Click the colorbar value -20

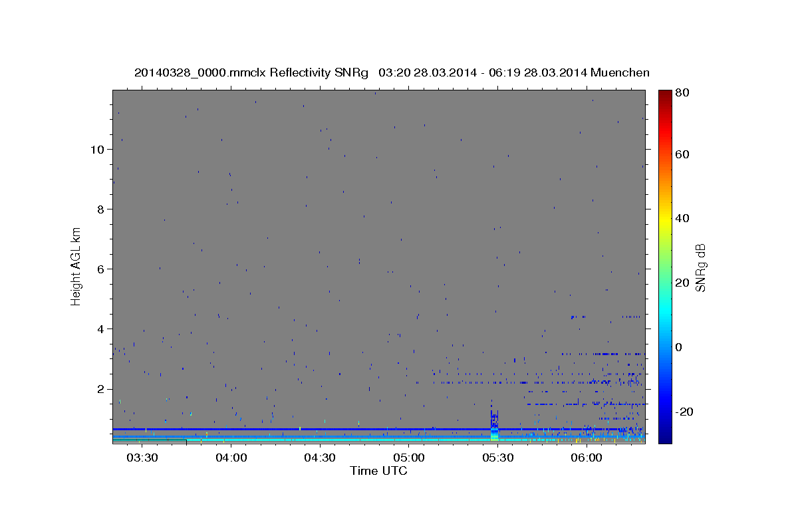pos(686,412)
